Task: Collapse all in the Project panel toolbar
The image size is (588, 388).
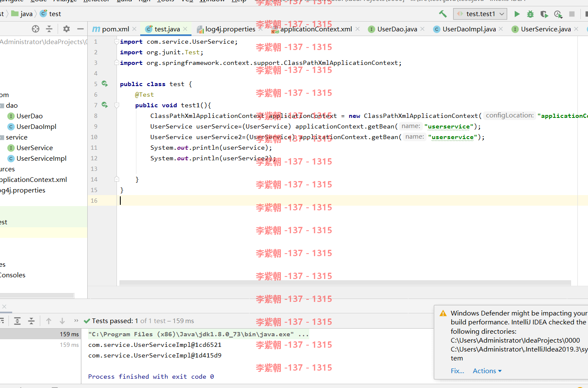Action: tap(49, 29)
